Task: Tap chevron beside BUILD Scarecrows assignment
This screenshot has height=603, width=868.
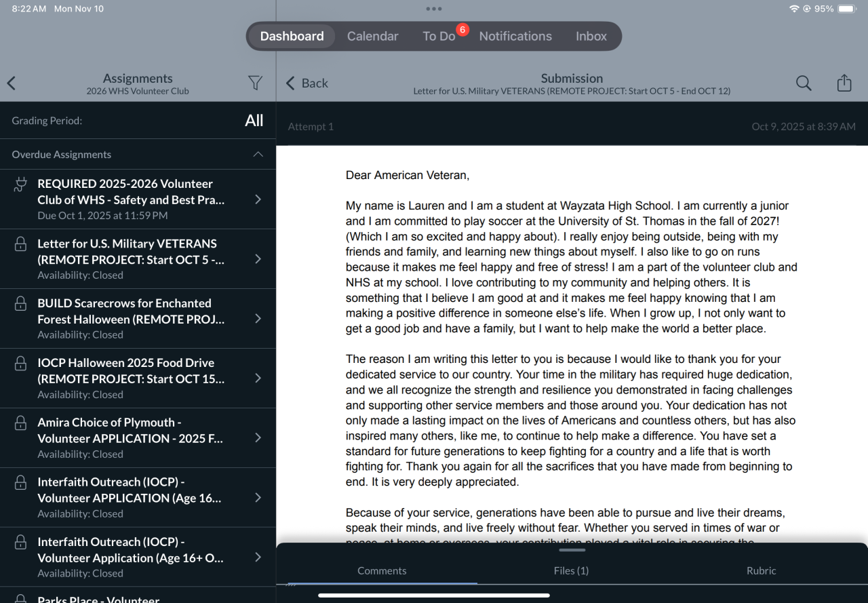Action: (x=258, y=319)
